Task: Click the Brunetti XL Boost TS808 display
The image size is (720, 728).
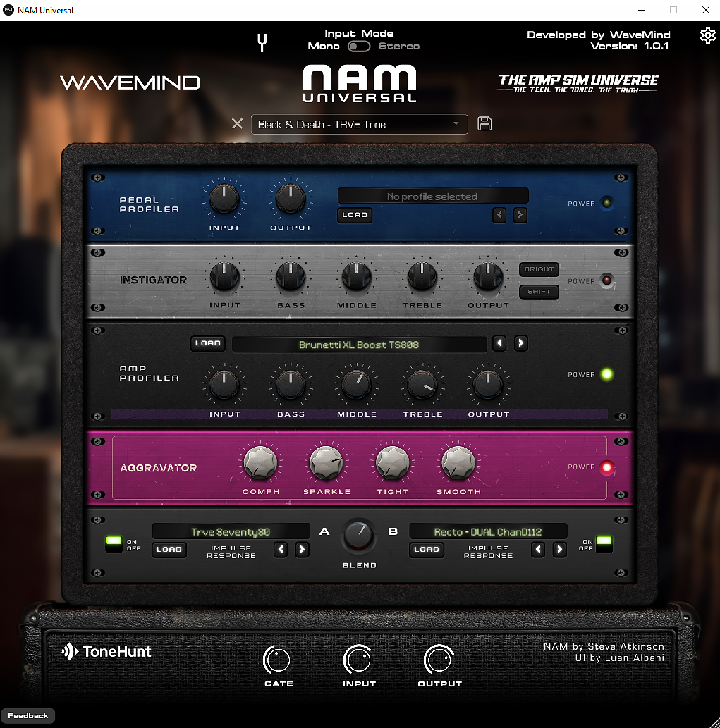Action: (x=359, y=345)
